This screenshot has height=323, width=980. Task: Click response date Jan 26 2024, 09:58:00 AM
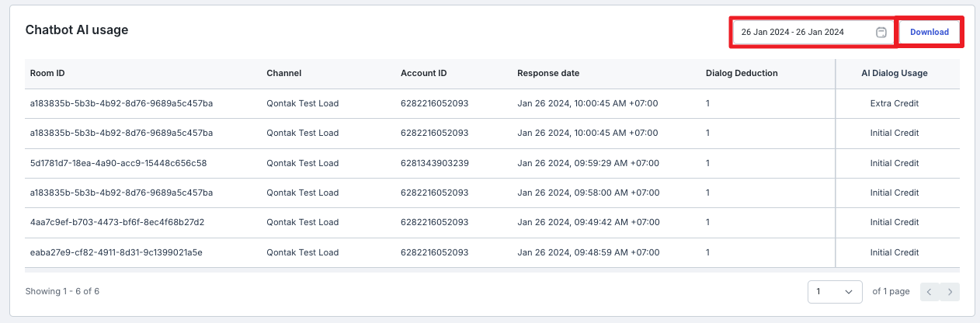589,193
